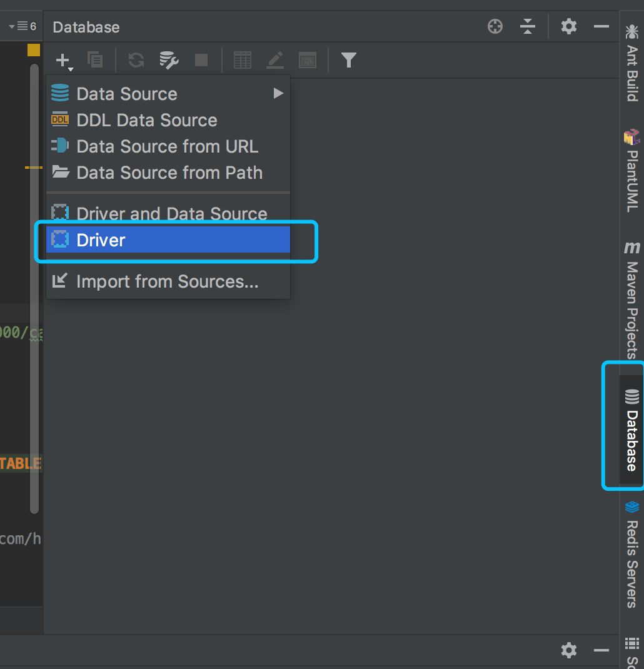Click the editor vertical scrollbar
Image resolution: width=644 pixels, height=669 pixels.
pyautogui.click(x=34, y=288)
